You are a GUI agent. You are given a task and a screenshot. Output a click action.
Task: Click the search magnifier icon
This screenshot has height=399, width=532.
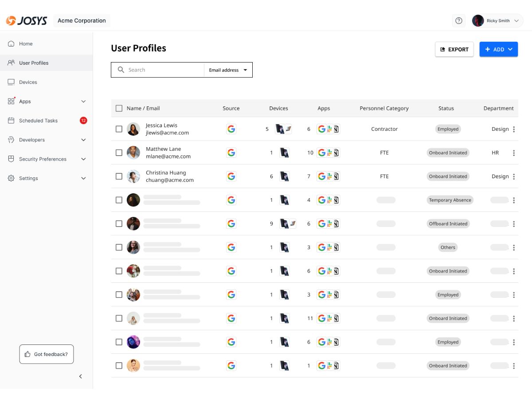[121, 70]
